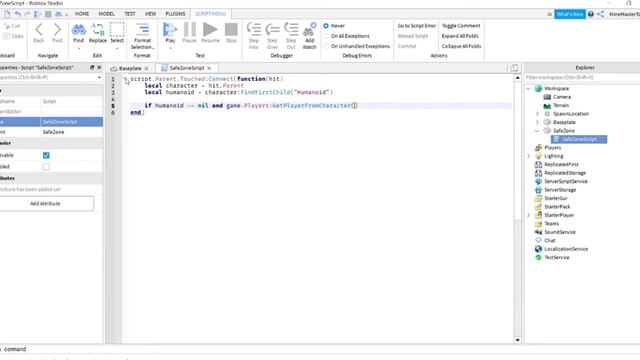The height and width of the screenshot is (360, 640).
Task: Expand the StarterPlayer node
Action: click(x=529, y=215)
